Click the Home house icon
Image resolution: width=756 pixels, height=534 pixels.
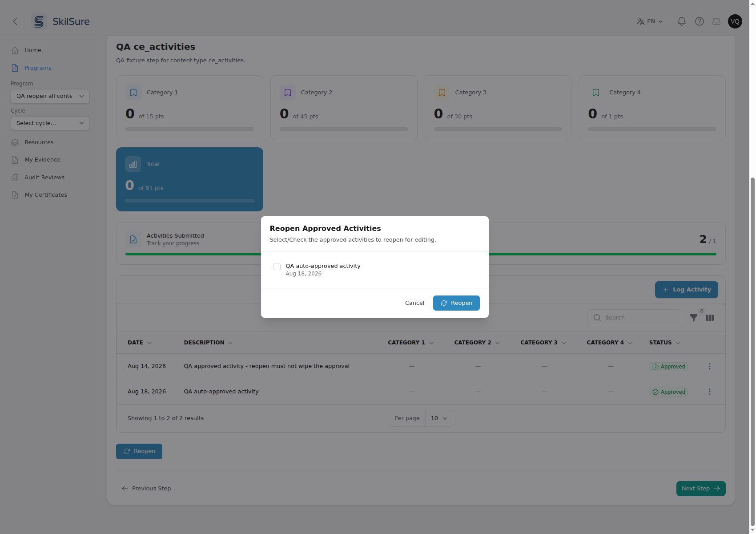click(15, 50)
